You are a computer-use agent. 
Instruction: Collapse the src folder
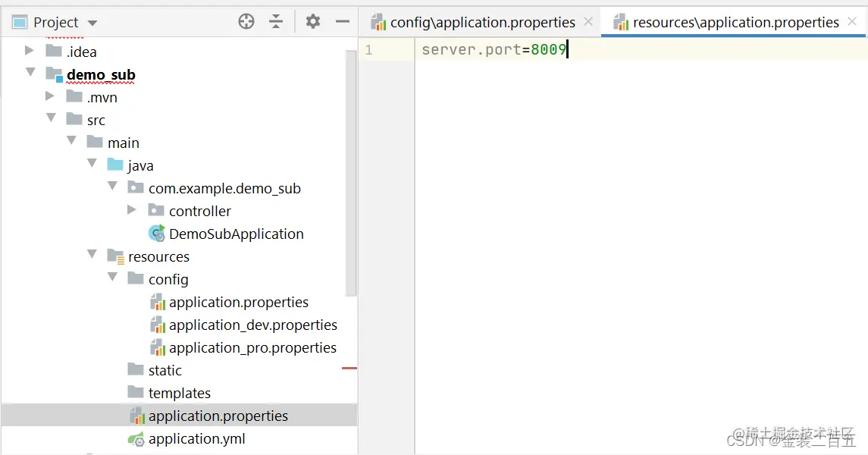coord(51,118)
